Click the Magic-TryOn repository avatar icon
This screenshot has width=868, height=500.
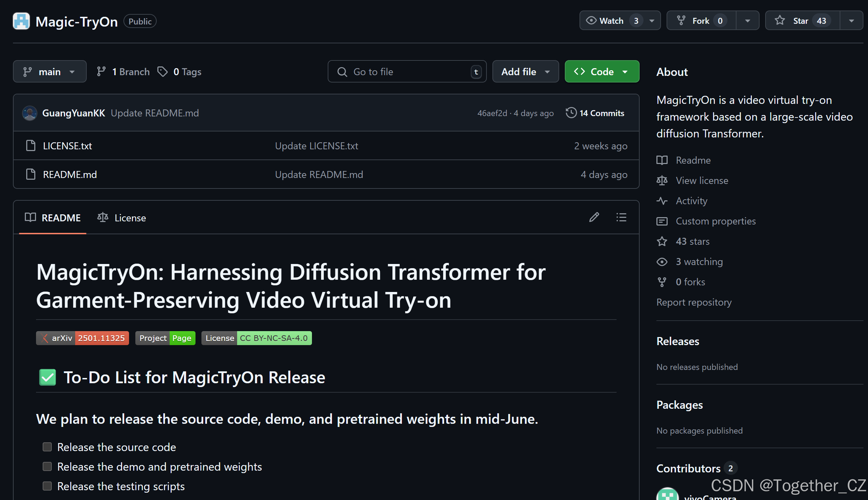21,21
